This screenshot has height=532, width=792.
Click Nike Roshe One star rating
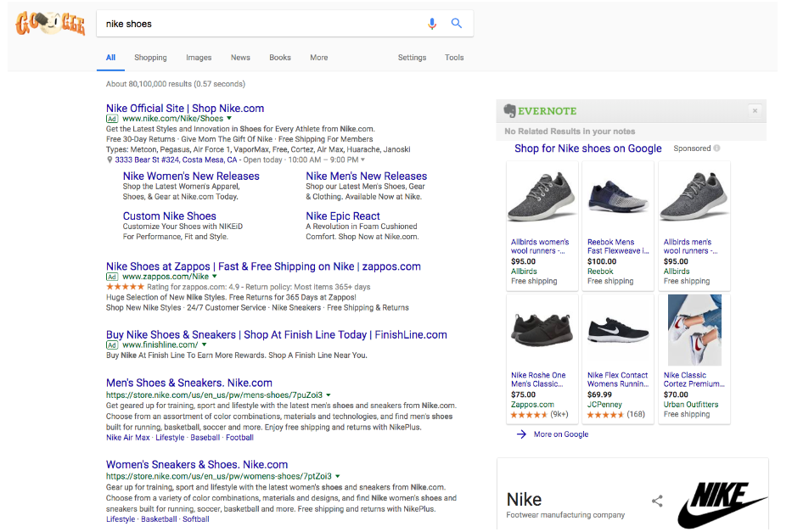click(529, 415)
